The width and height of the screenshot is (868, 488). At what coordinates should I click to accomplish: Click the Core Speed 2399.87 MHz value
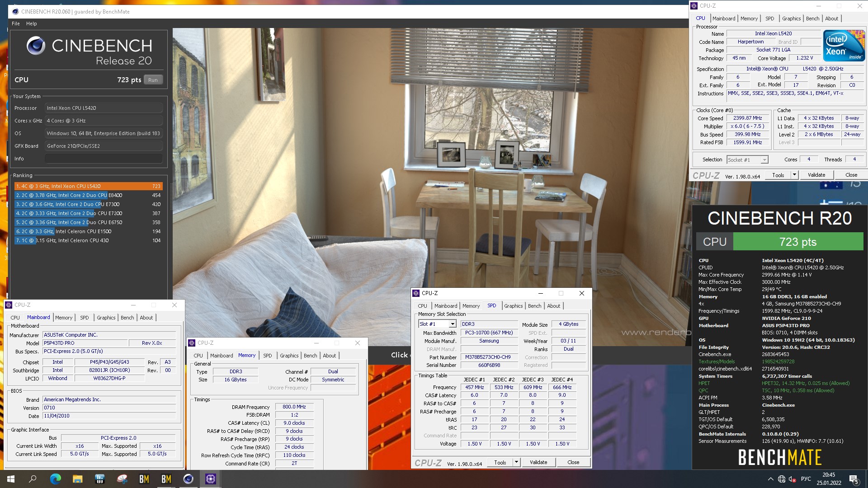pyautogui.click(x=747, y=118)
